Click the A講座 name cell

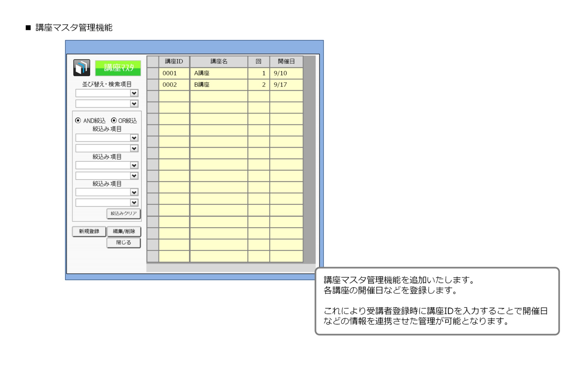click(x=219, y=73)
